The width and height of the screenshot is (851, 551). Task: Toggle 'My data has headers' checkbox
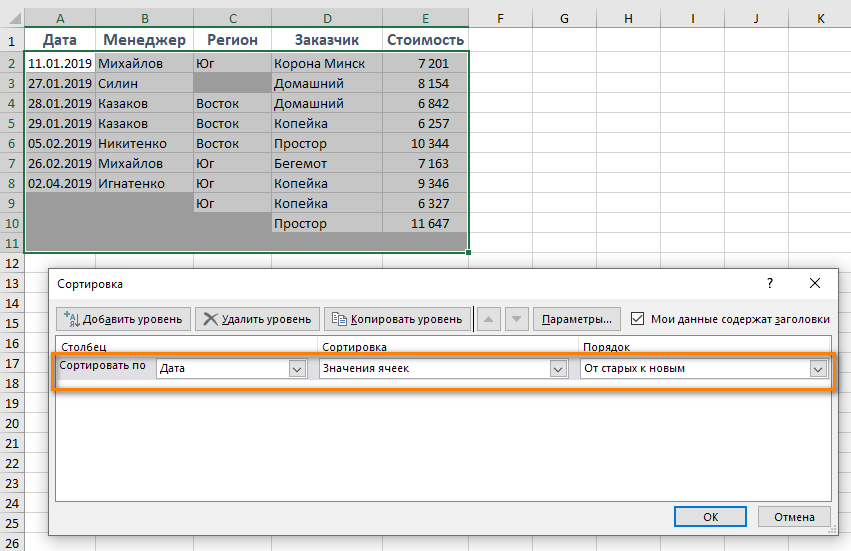[638, 319]
